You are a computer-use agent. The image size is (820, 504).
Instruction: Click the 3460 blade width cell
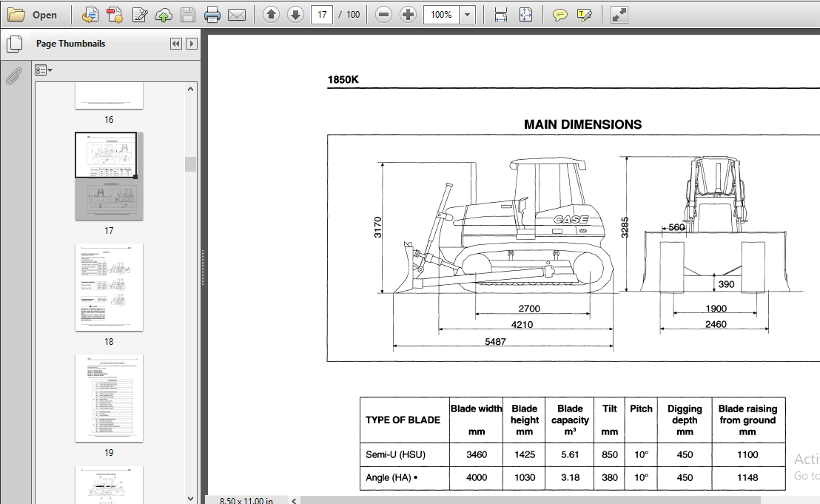pyautogui.click(x=477, y=455)
